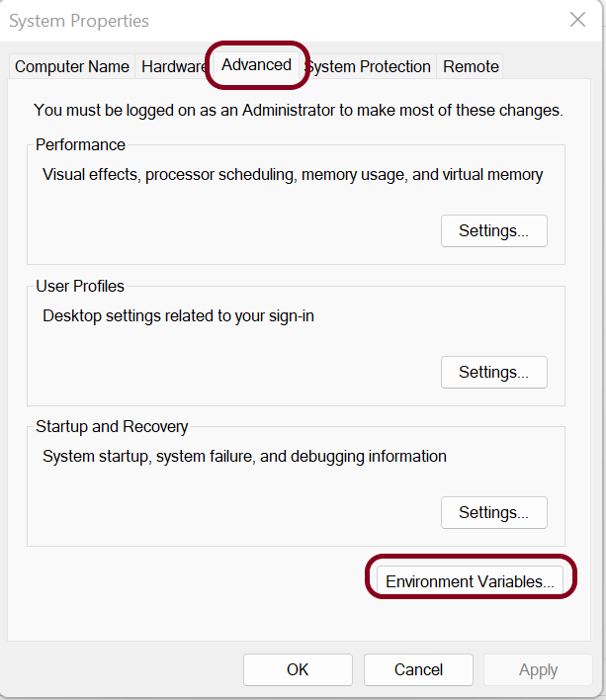Click the desktop settings sign-in description
The image size is (606, 700).
[x=178, y=316]
